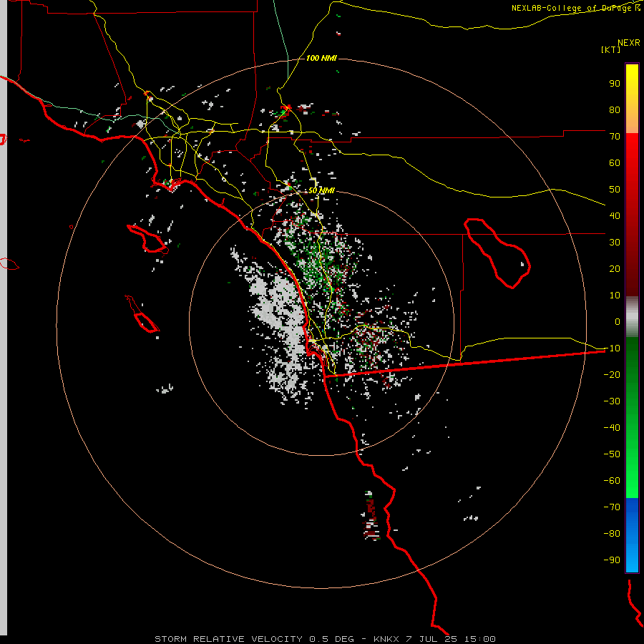This screenshot has width=644, height=644.
Task: Click the Salton Sea outline on the map
Action: coord(497,253)
